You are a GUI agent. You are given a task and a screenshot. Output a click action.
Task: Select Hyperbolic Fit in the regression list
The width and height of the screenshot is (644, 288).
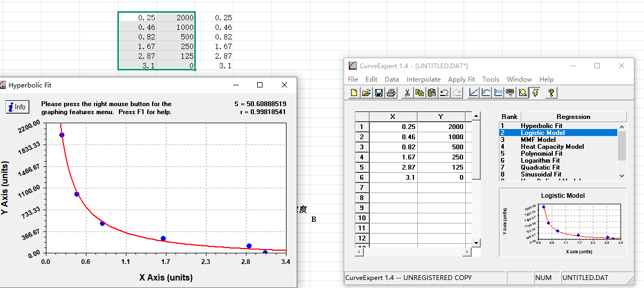pyautogui.click(x=542, y=126)
